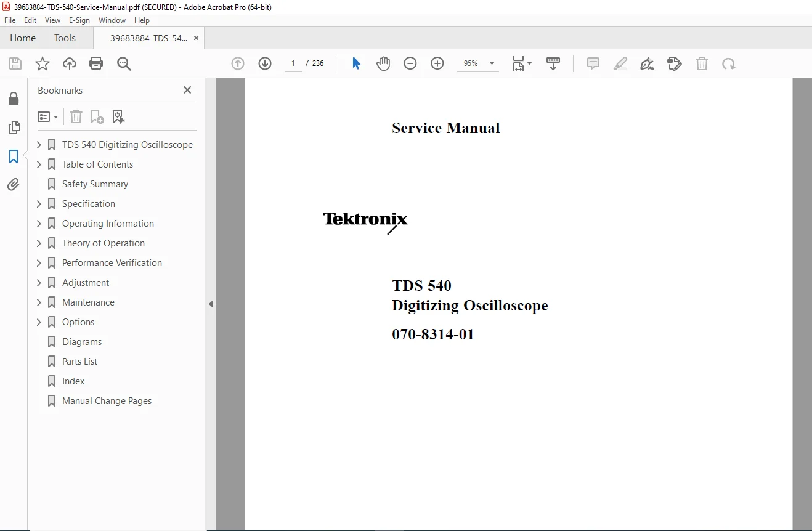Open the Maintenance bookmark label
This screenshot has width=812, height=531.
pyautogui.click(x=88, y=302)
